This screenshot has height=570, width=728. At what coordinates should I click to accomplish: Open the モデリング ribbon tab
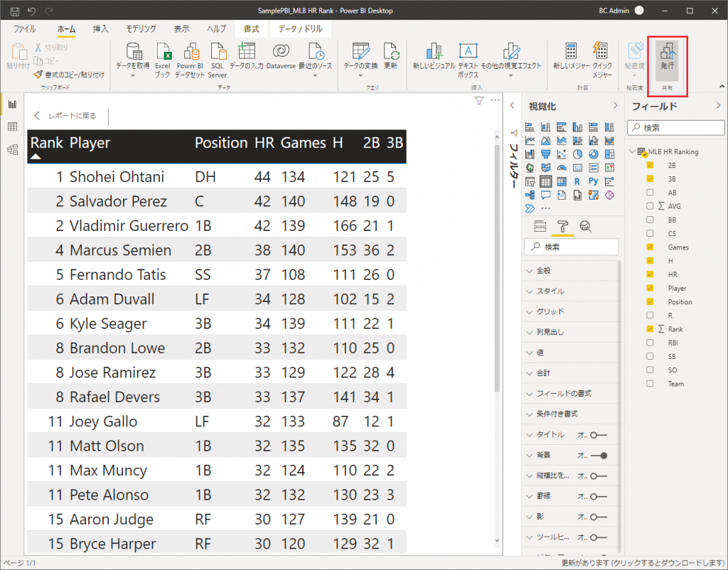pyautogui.click(x=141, y=28)
